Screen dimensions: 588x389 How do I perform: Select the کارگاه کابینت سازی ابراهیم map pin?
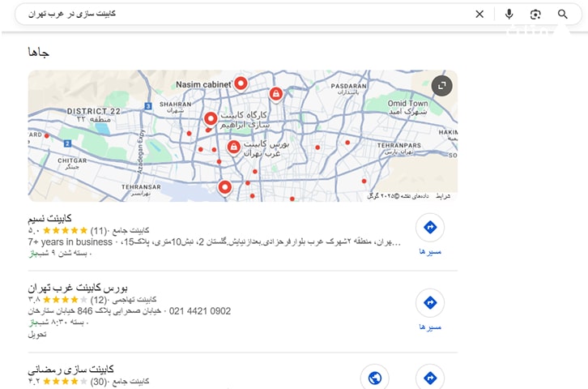tap(211, 119)
